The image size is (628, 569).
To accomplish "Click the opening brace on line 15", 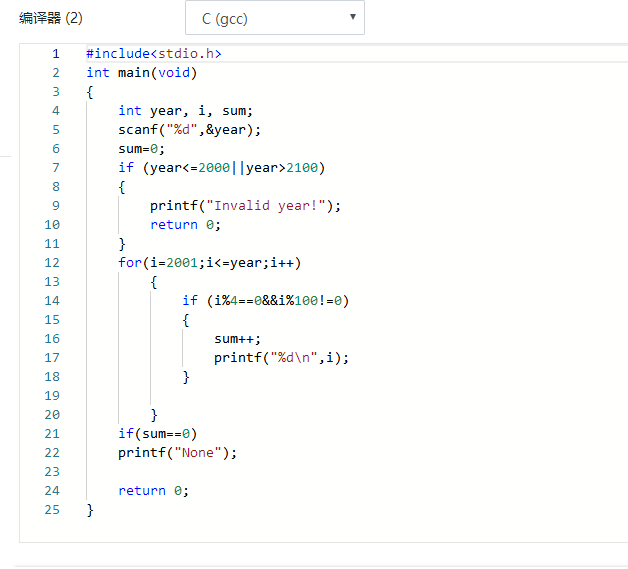I will tap(186, 320).
